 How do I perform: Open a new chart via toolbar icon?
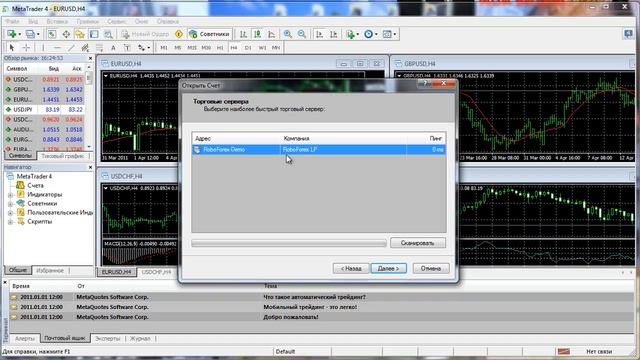[11, 34]
